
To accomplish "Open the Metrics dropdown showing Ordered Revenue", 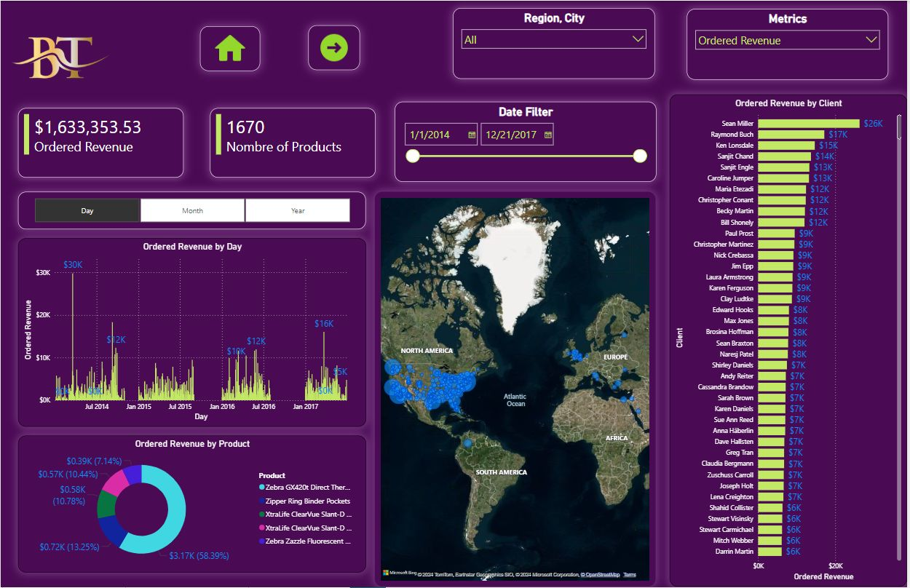I will [x=786, y=41].
